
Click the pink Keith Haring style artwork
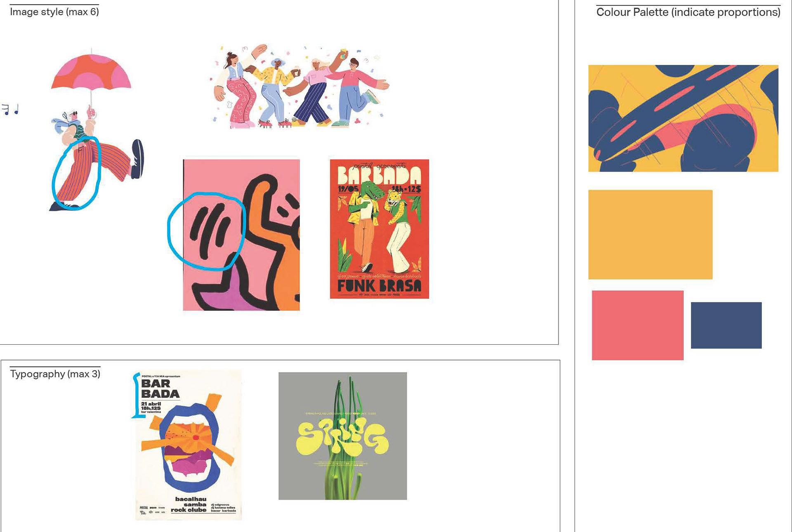(241, 235)
